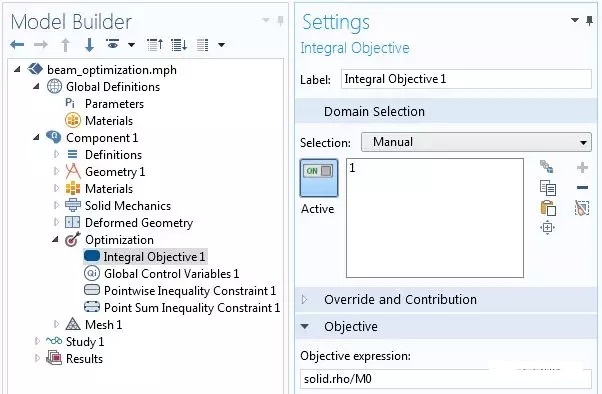Click the Clear Selection icon
This screenshot has width=602, height=394.
pyautogui.click(x=582, y=208)
